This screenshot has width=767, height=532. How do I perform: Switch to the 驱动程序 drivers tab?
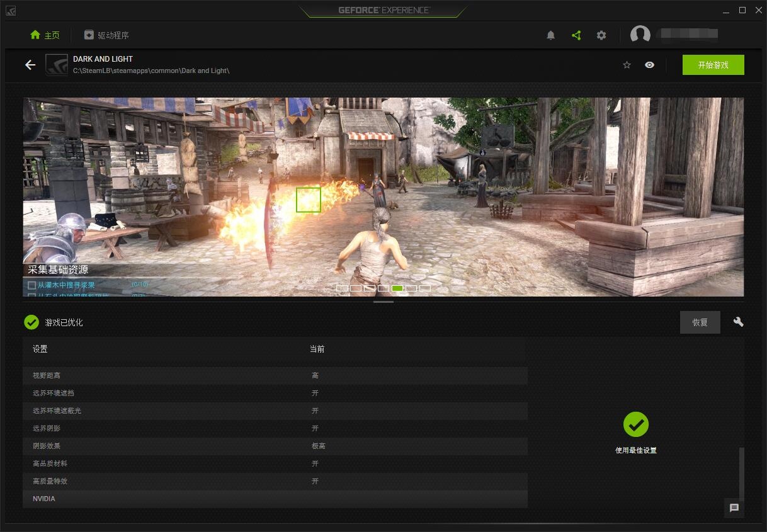pos(106,35)
